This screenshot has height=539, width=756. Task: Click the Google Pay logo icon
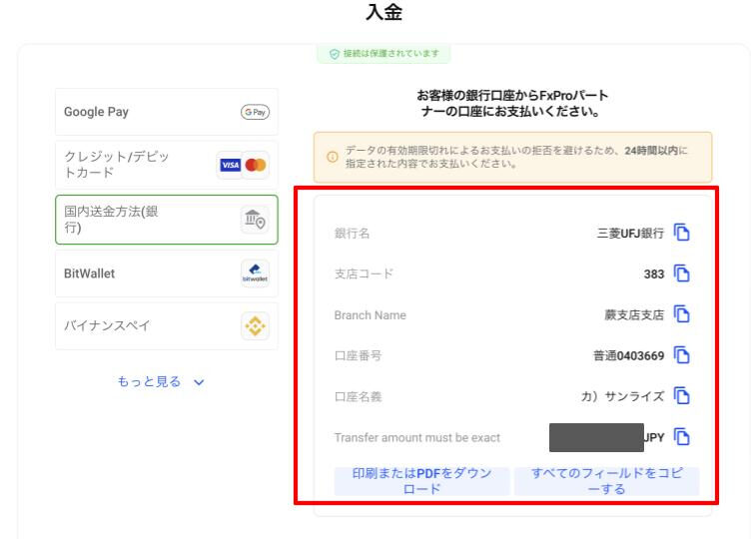(x=255, y=112)
